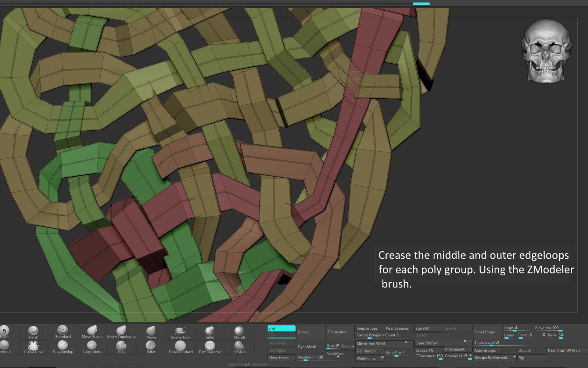Click the Blur slider
Viewport: 588px width, 368px height.
[333, 346]
